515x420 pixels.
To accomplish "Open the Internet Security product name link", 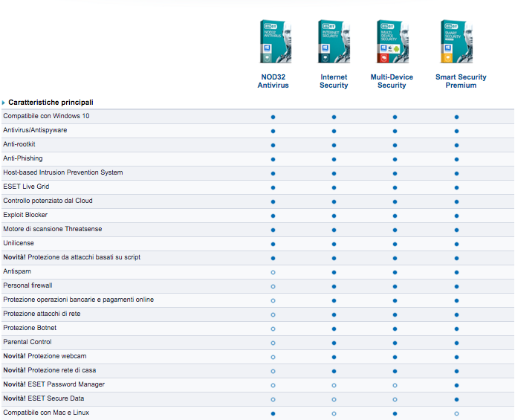I will pos(334,81).
